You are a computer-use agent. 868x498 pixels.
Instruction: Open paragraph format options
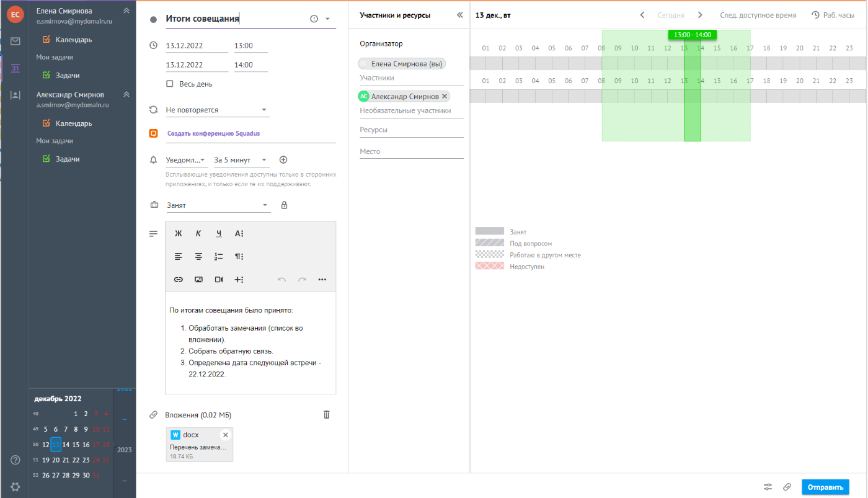click(239, 256)
